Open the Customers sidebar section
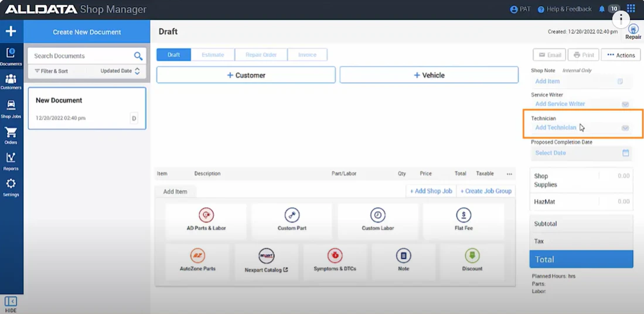The image size is (644, 314). [11, 82]
